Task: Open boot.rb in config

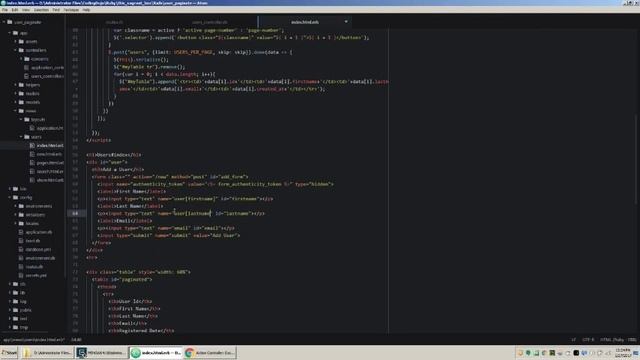Action: pos(33,241)
